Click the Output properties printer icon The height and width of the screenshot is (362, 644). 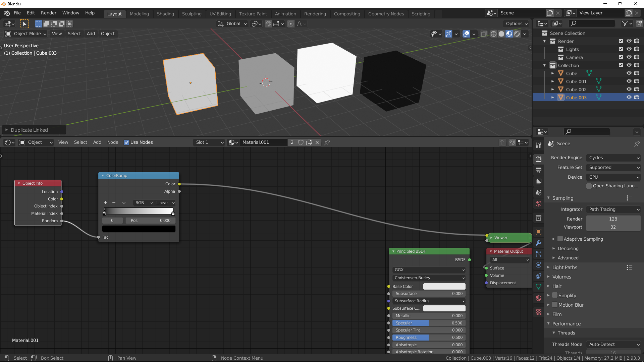[x=538, y=170]
